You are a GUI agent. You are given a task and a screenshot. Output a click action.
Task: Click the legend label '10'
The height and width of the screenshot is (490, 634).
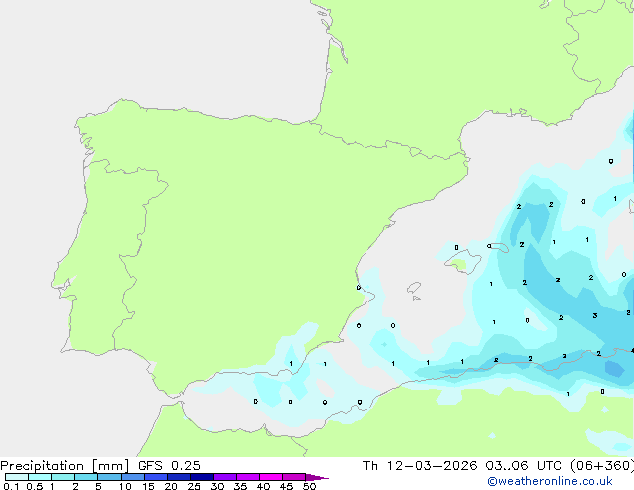[125, 486]
